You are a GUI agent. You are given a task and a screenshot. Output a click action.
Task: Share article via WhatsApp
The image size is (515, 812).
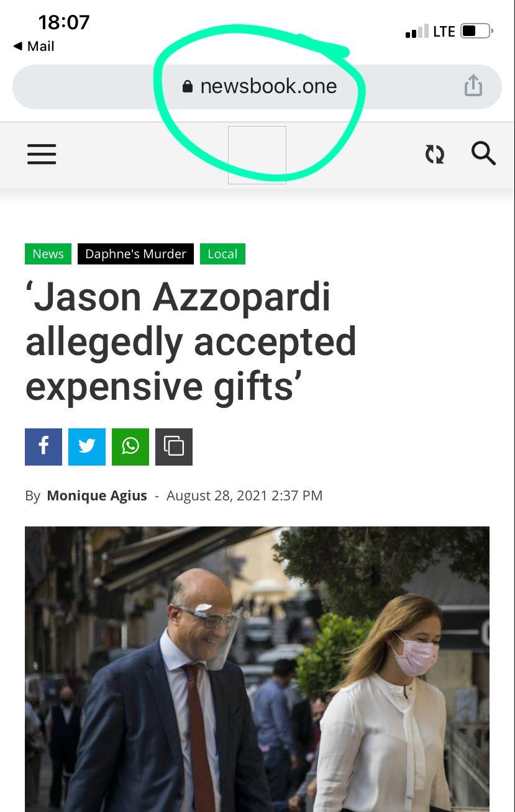click(x=130, y=447)
